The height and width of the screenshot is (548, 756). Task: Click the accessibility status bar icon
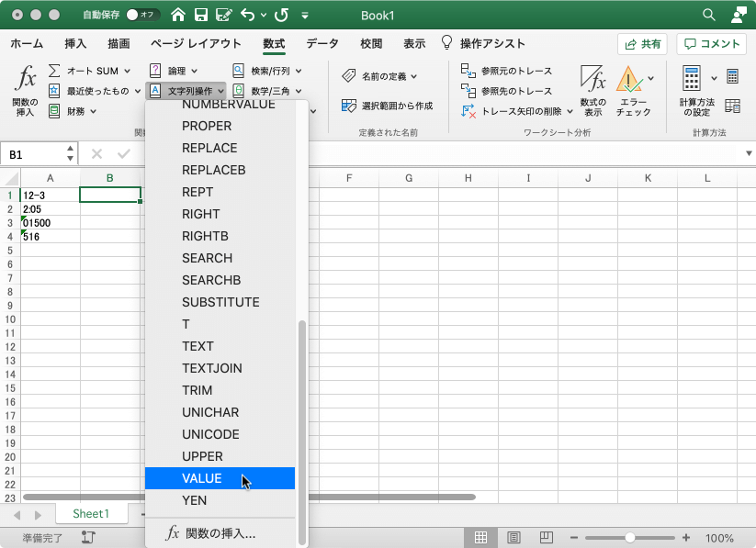click(88, 537)
